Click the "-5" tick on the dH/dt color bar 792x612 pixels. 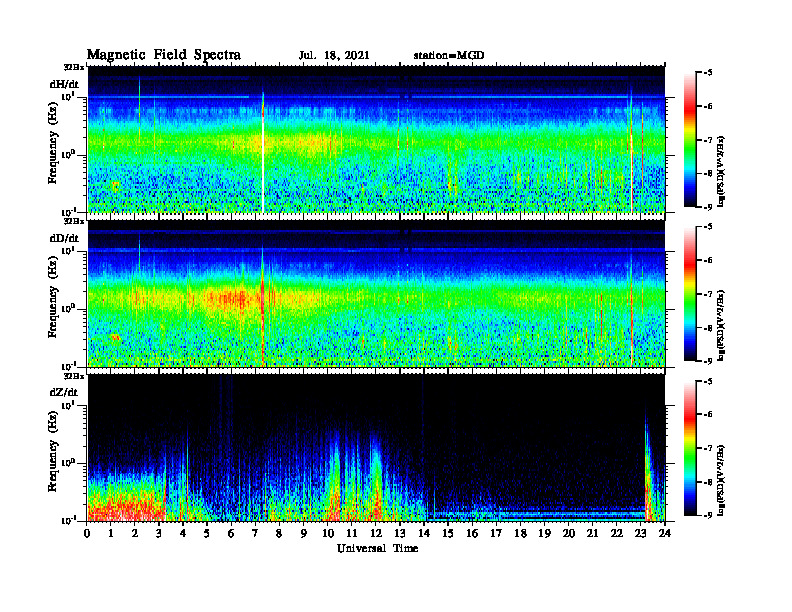pyautogui.click(x=708, y=73)
